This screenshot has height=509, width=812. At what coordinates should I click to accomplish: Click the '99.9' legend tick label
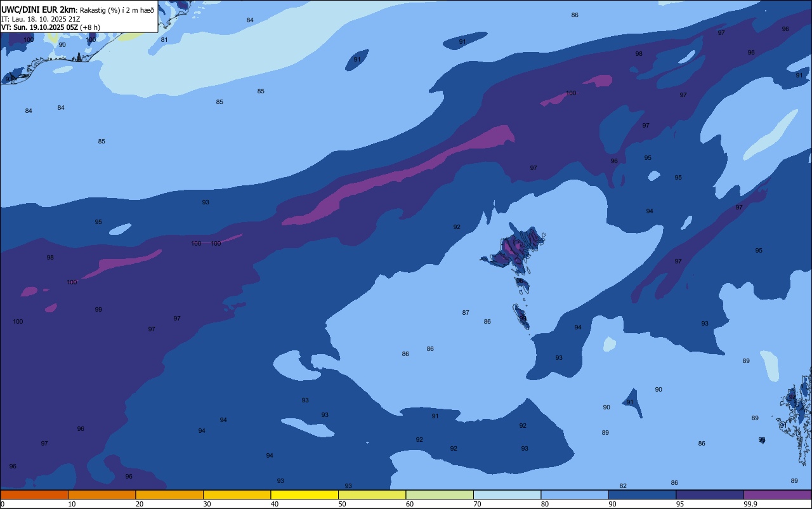click(750, 504)
